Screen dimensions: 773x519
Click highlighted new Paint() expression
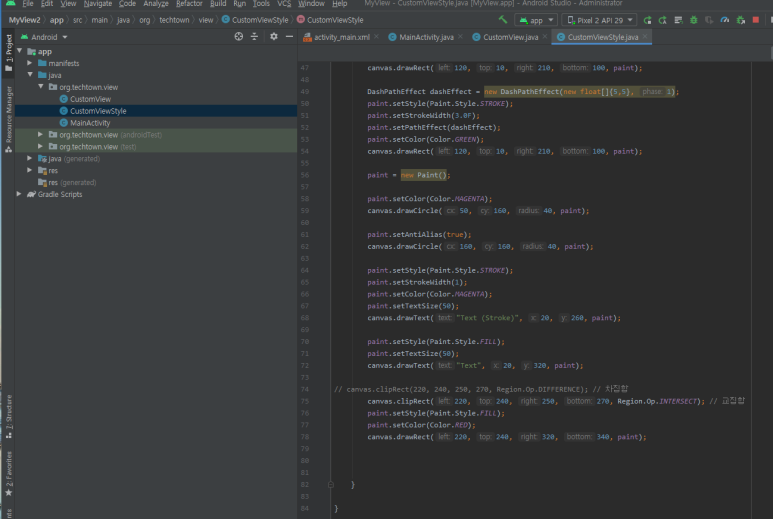pos(425,175)
